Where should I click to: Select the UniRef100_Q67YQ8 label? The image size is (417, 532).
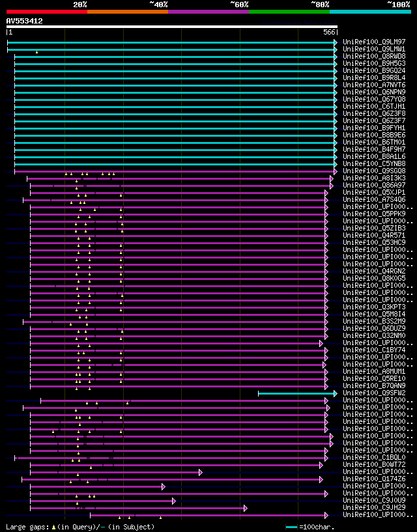(374, 100)
